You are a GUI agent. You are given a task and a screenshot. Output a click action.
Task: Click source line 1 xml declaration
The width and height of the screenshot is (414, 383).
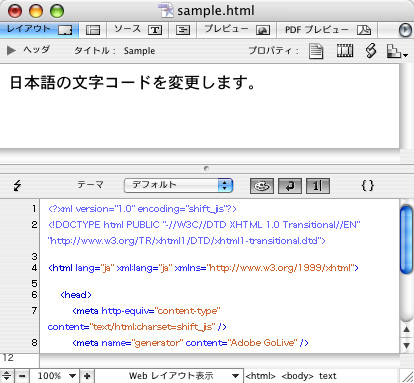pos(142,209)
